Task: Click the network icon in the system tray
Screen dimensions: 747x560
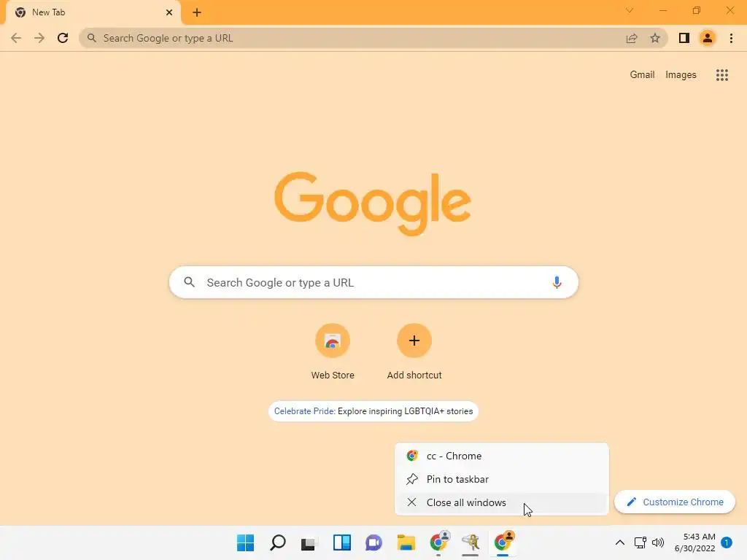Action: point(640,542)
